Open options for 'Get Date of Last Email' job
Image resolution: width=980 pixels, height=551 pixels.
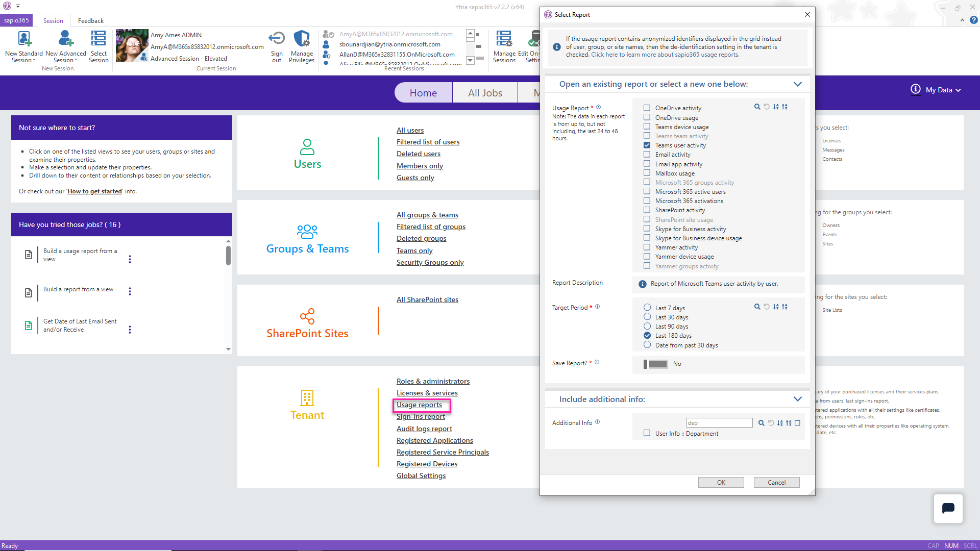[130, 330]
